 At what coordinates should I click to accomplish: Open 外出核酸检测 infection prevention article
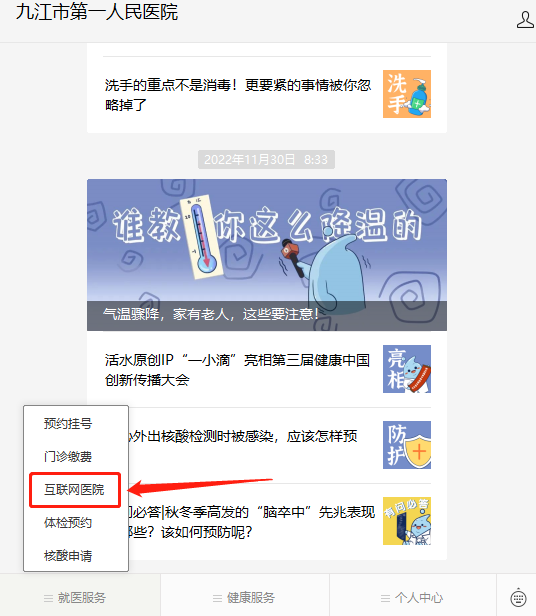click(243, 436)
